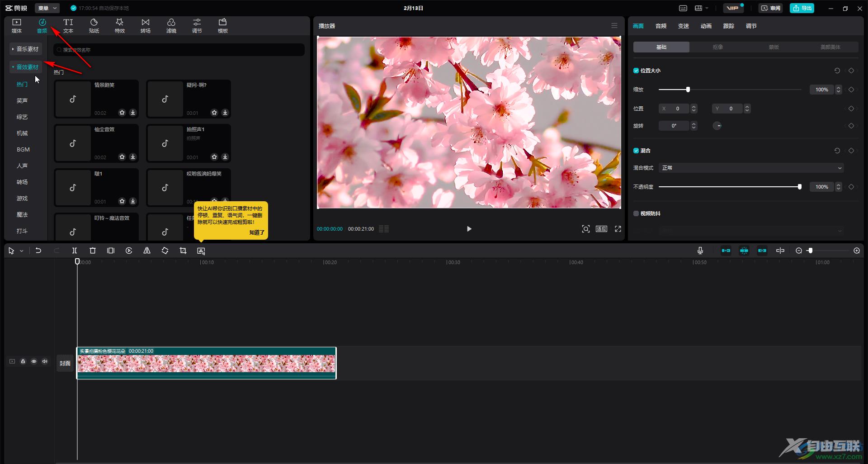The width and height of the screenshot is (868, 464).
Task: Enter fullscreen preview in player
Action: point(618,229)
